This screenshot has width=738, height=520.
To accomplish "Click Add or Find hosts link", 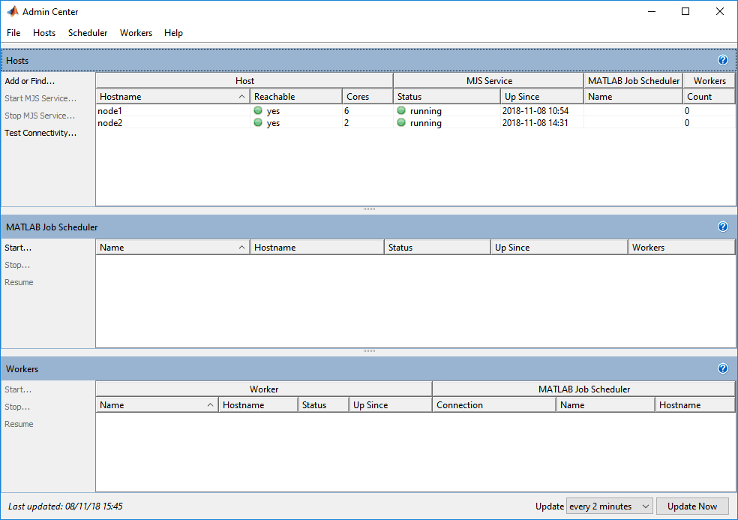I will point(30,81).
